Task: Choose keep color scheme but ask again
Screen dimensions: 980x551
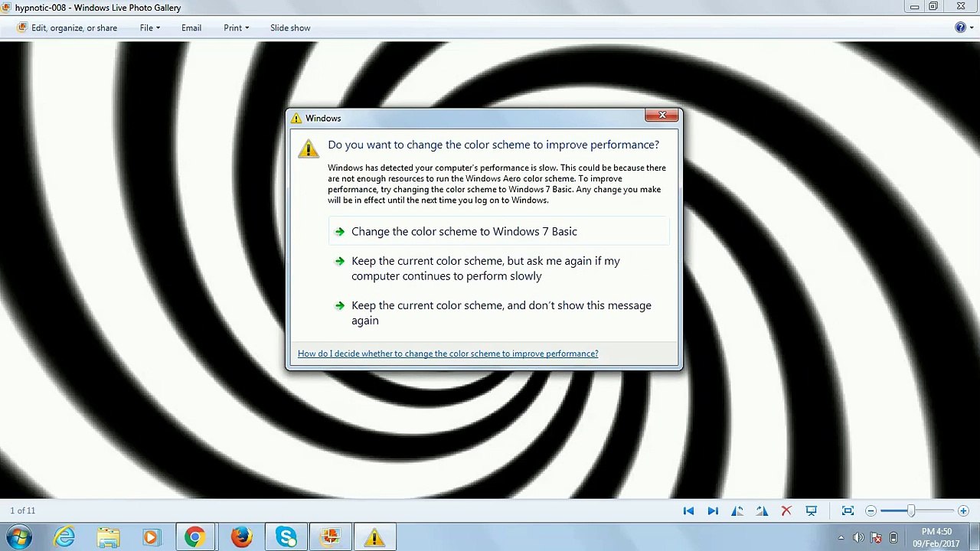Action: [x=499, y=269]
